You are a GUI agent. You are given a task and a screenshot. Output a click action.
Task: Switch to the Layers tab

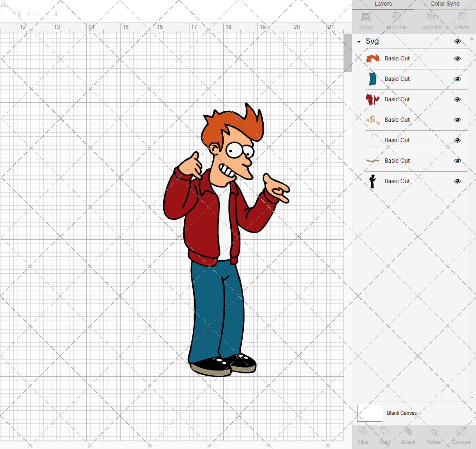[383, 4]
